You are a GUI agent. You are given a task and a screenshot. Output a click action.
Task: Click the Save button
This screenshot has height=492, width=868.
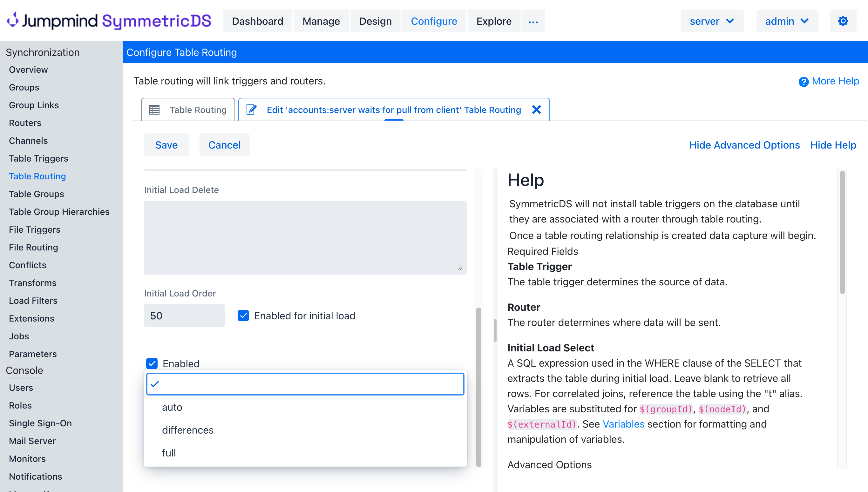(x=166, y=145)
